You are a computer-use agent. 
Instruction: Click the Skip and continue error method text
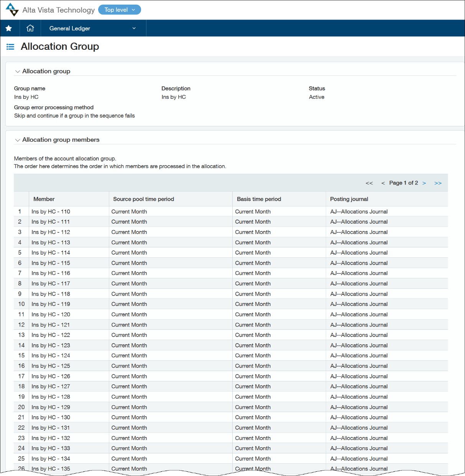(74, 116)
